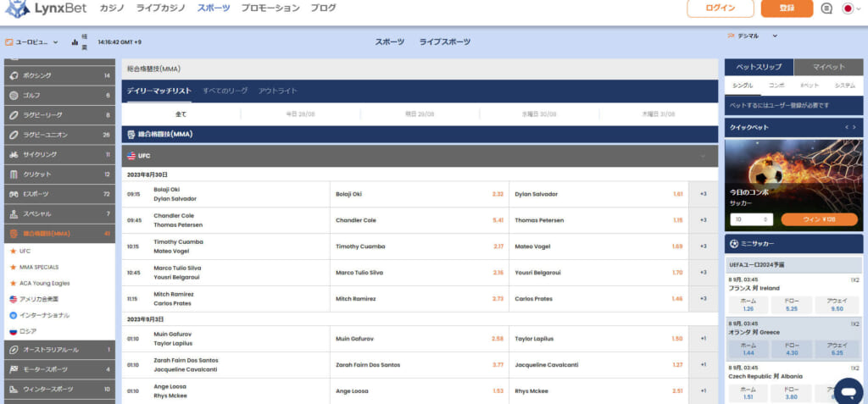Filter matches by 水曜日 30/08
The image size is (868, 404).
tap(538, 114)
